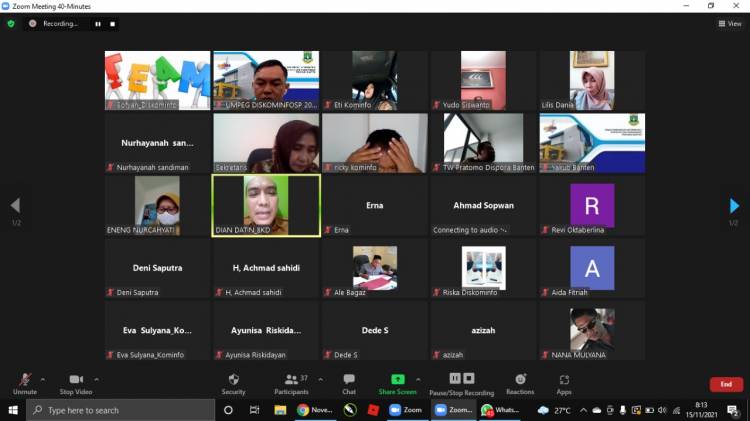Open audio options arrow next to Unmute
750x421 pixels.
click(x=43, y=379)
